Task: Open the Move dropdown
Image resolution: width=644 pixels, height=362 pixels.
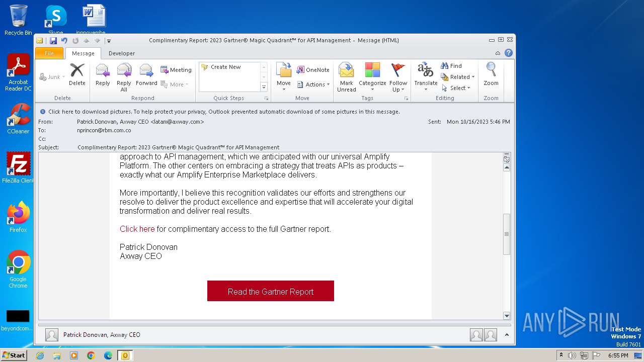Action: click(x=284, y=77)
